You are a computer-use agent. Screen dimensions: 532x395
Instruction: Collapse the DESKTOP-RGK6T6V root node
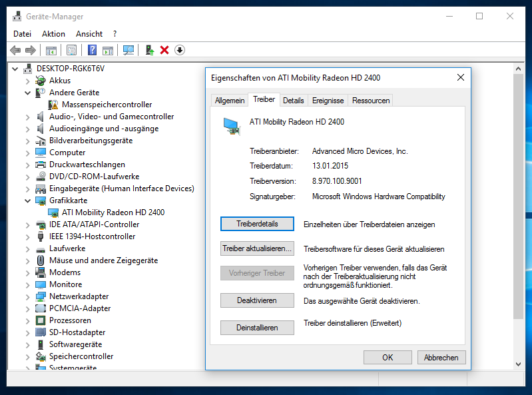pyautogui.click(x=15, y=69)
